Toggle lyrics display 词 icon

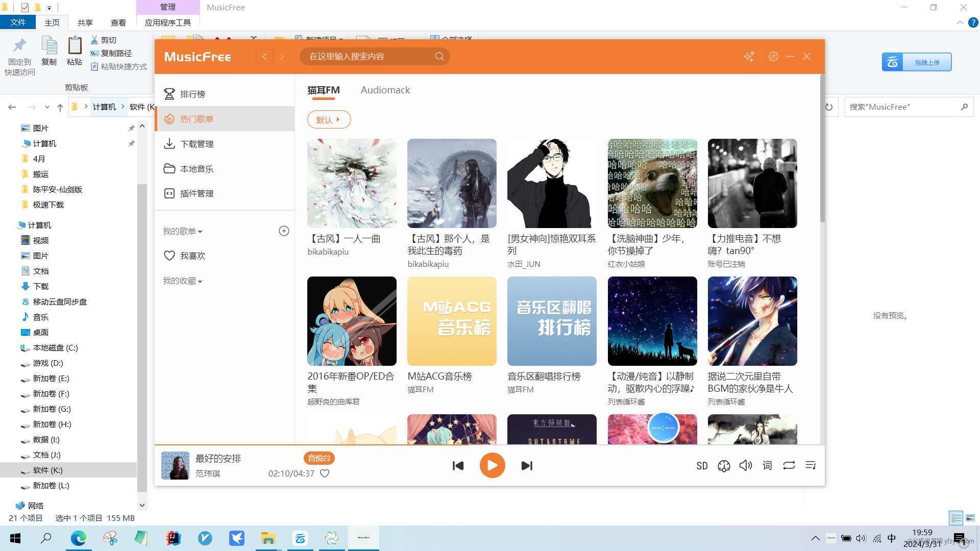click(767, 465)
